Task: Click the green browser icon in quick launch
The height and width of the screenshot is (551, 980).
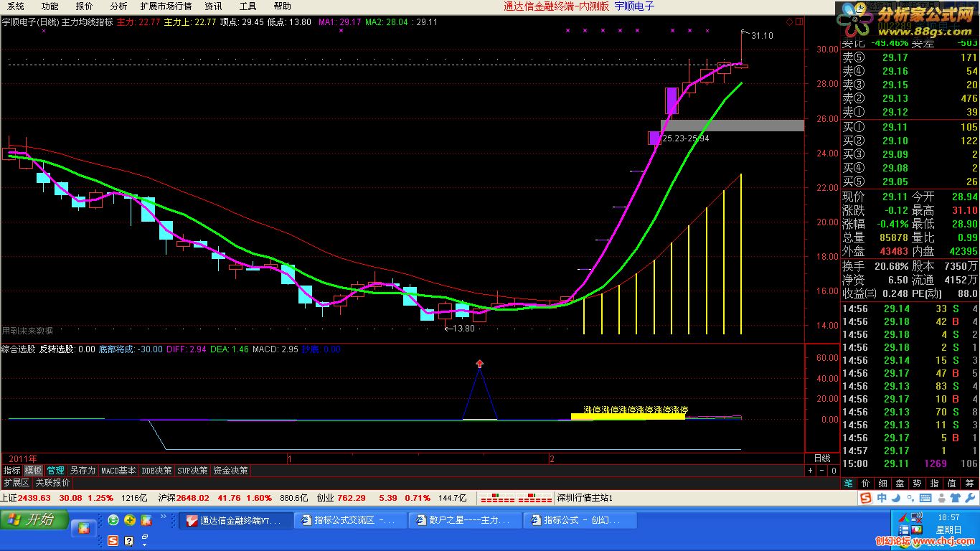Action: 113,519
